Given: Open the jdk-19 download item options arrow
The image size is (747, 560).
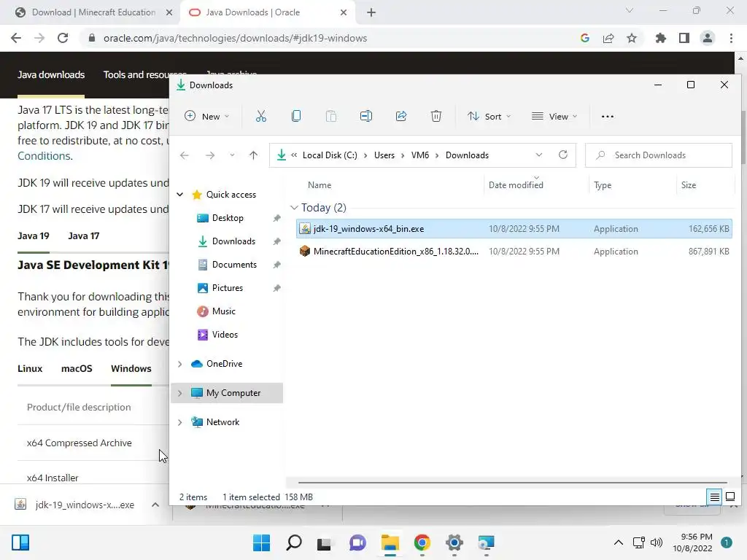Looking at the screenshot, I should coord(155,505).
